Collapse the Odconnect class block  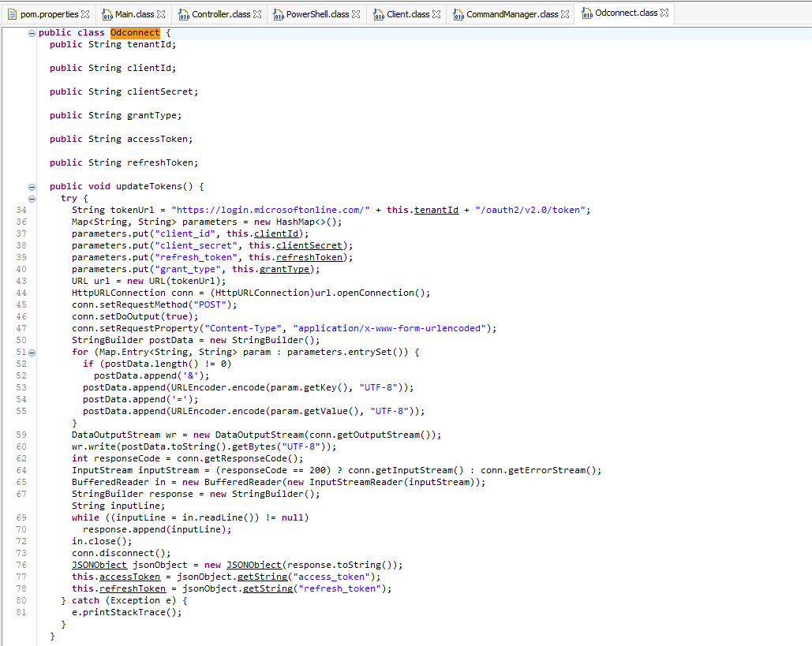32,32
